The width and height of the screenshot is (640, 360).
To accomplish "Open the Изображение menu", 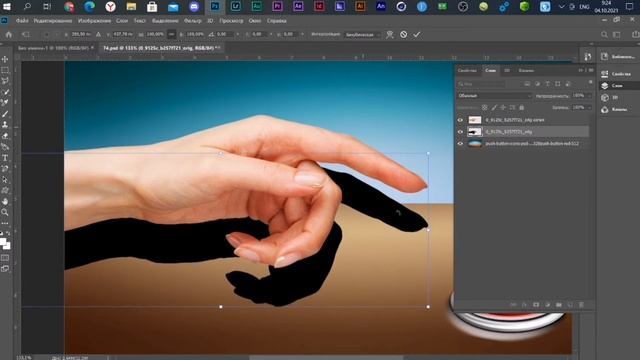I will pyautogui.click(x=94, y=21).
